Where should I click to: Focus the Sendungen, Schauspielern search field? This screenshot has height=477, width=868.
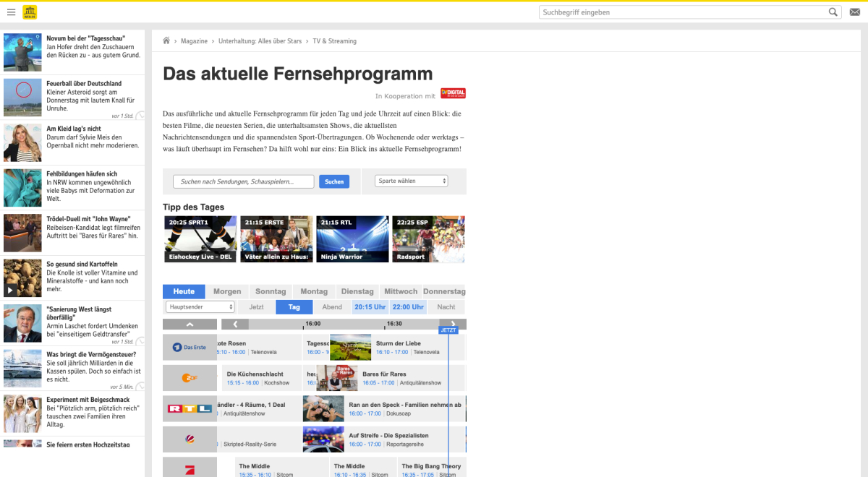pyautogui.click(x=244, y=181)
